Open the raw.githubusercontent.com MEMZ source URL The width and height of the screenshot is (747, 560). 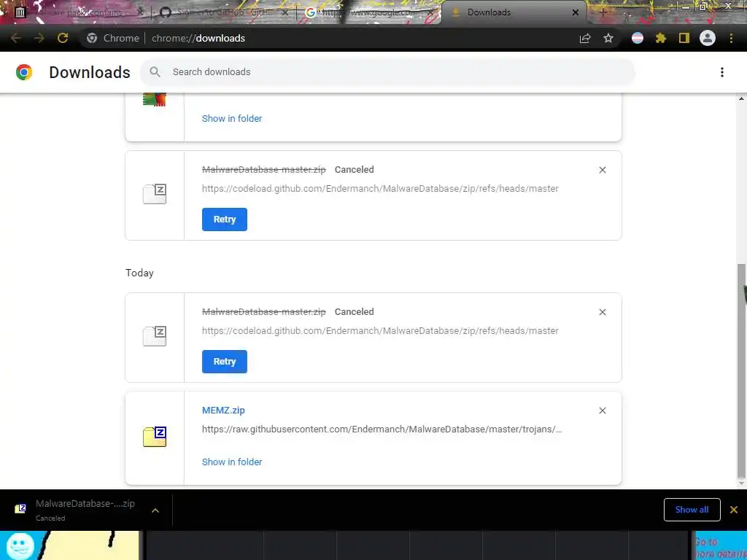[x=382, y=429]
